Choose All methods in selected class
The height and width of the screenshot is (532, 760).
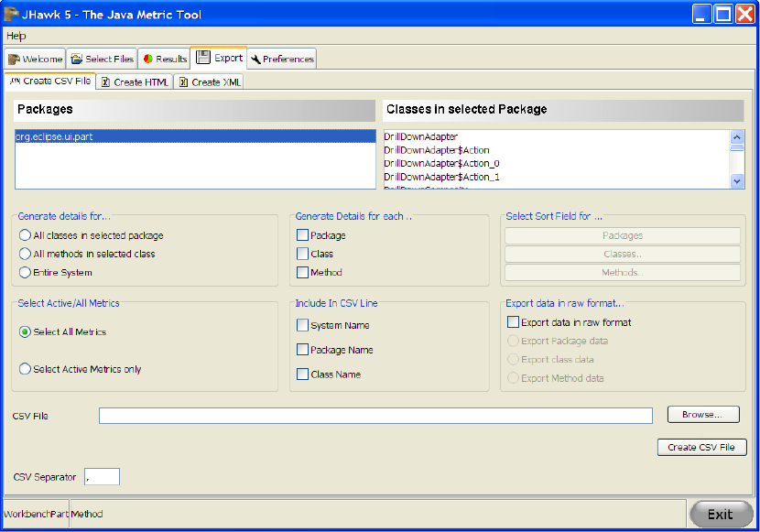tap(87, 254)
